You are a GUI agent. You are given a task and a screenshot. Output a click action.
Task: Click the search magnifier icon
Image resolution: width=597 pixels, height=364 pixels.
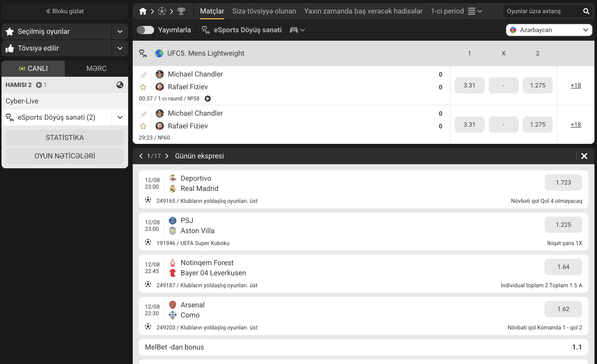586,11
